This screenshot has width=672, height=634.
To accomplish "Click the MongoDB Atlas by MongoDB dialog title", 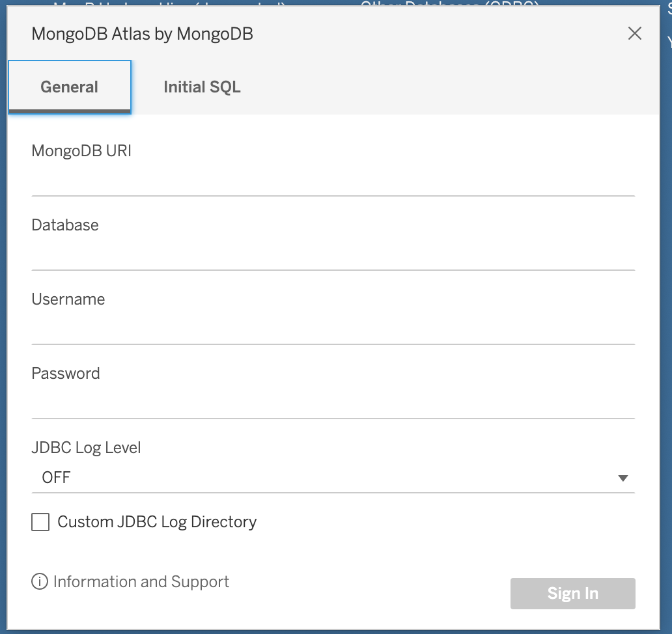I will 142,34.
